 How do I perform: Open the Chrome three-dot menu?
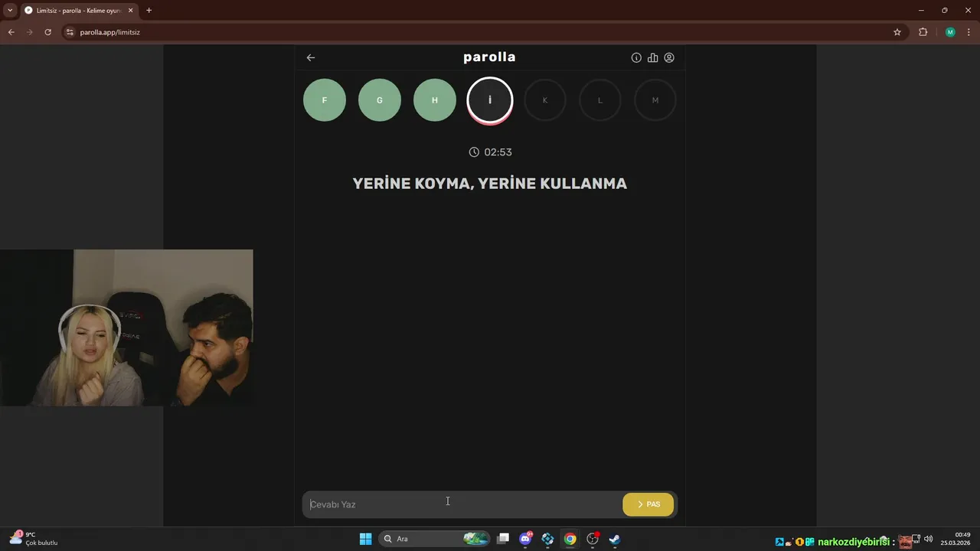coord(969,32)
